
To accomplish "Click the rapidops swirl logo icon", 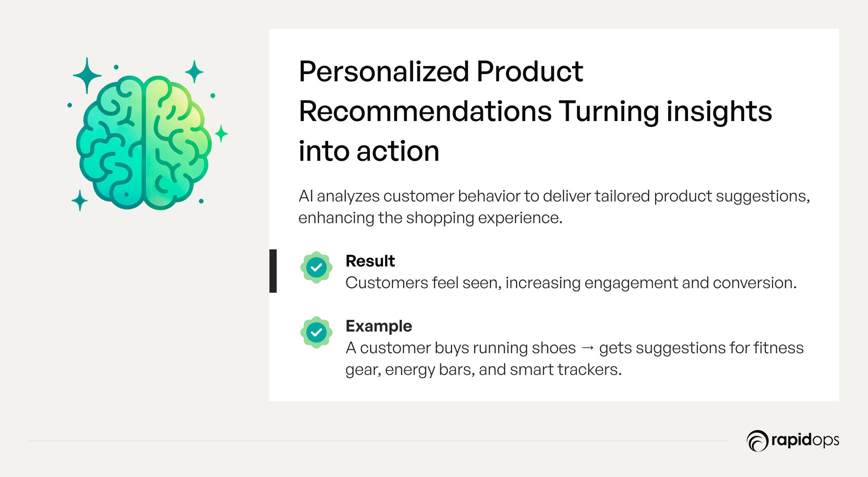I will coord(758,440).
